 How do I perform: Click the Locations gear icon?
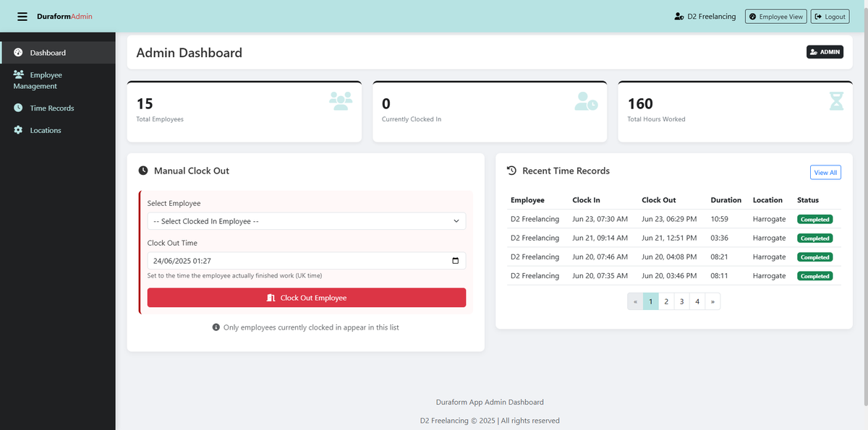[18, 131]
